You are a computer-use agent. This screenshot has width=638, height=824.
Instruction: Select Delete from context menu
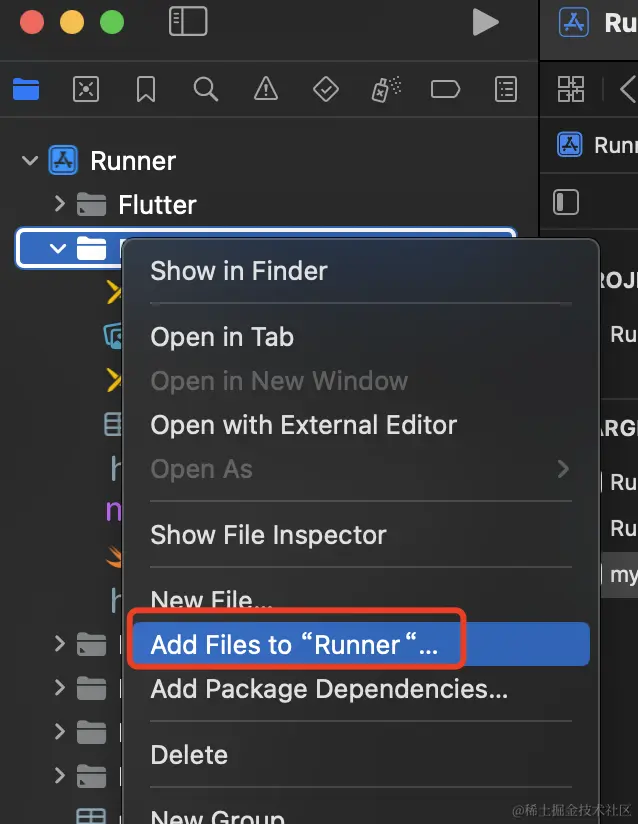(189, 755)
